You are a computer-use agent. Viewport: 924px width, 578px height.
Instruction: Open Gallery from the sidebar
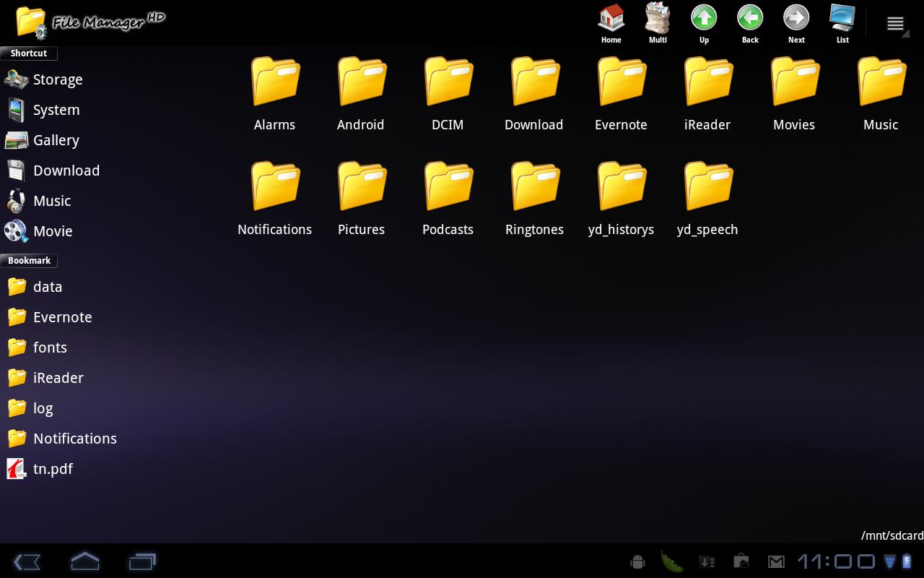pos(56,140)
